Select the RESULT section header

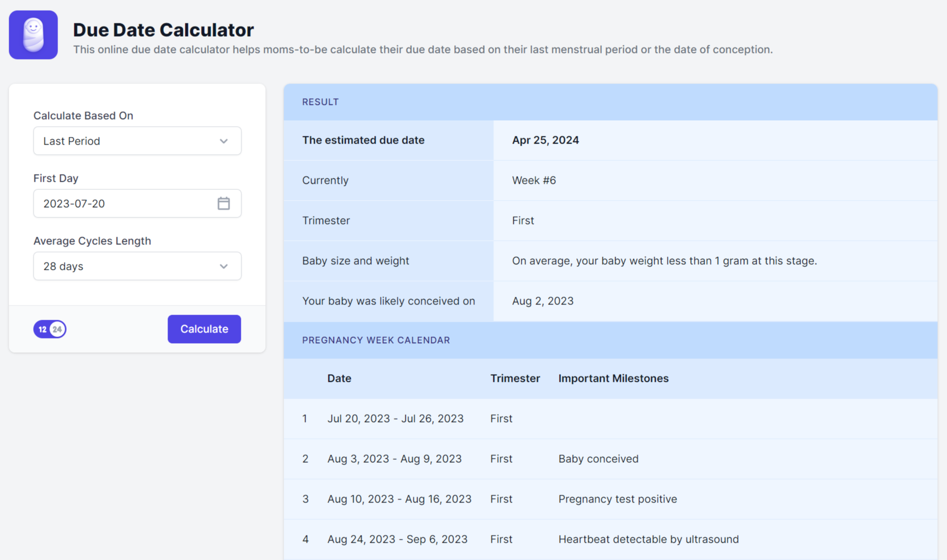click(x=320, y=102)
